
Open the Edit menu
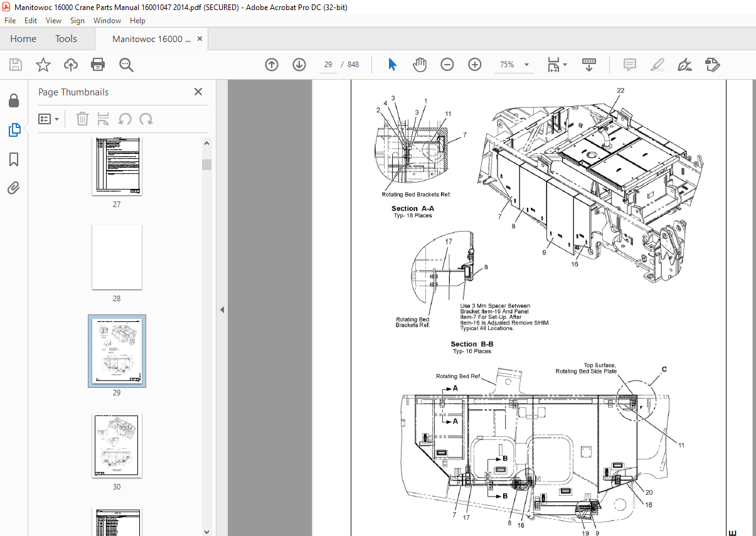tap(31, 21)
